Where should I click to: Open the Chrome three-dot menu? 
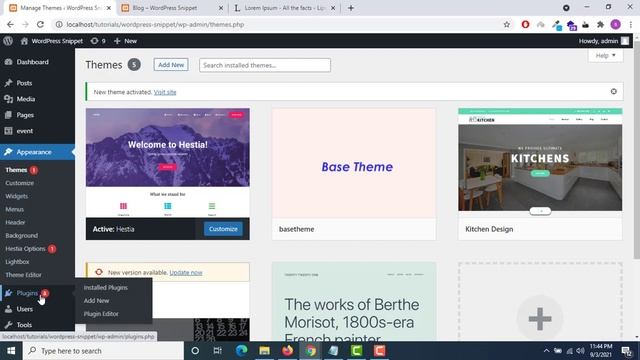[631, 24]
